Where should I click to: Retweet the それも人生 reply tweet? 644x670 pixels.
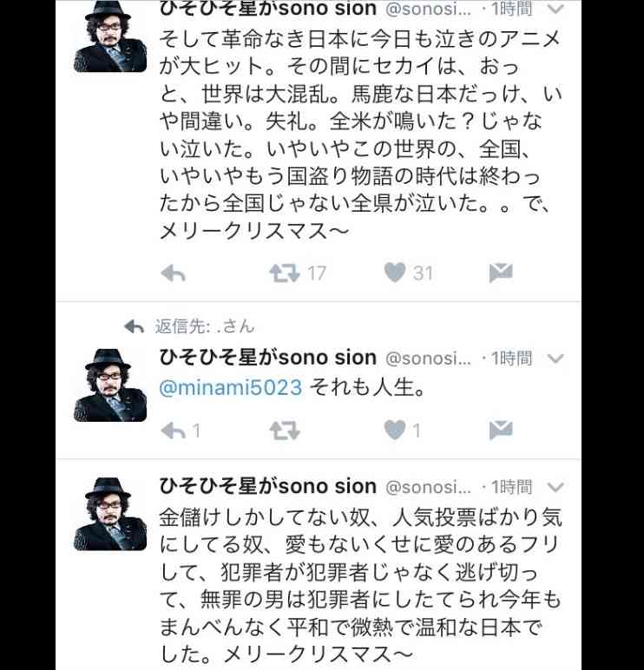tap(285, 430)
